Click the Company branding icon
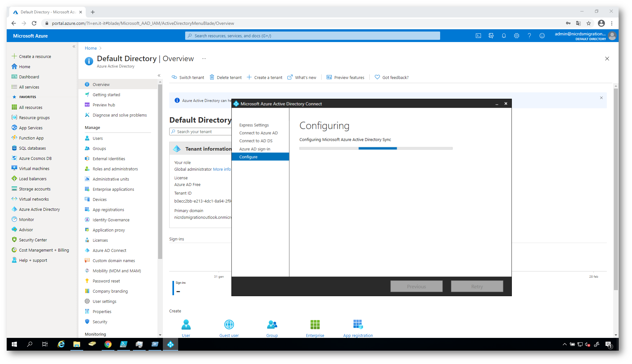Image resolution: width=632 pixels, height=364 pixels. pyautogui.click(x=87, y=291)
